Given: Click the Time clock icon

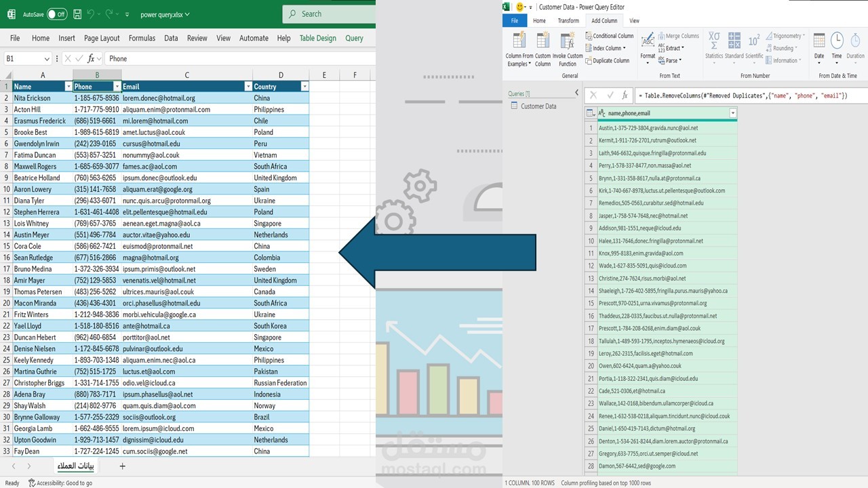Looking at the screenshot, I should [x=837, y=41].
